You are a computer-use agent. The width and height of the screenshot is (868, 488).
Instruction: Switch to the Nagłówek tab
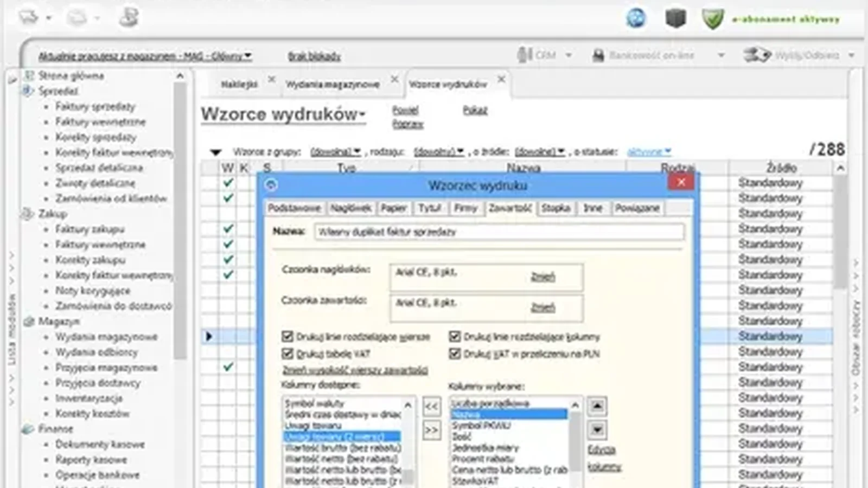(350, 208)
